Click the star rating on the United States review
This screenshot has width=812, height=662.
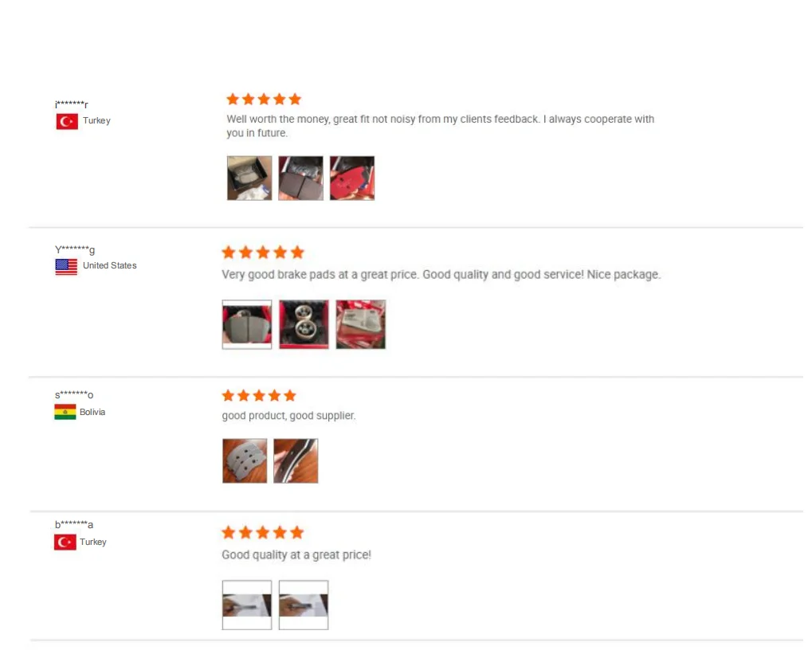point(262,252)
